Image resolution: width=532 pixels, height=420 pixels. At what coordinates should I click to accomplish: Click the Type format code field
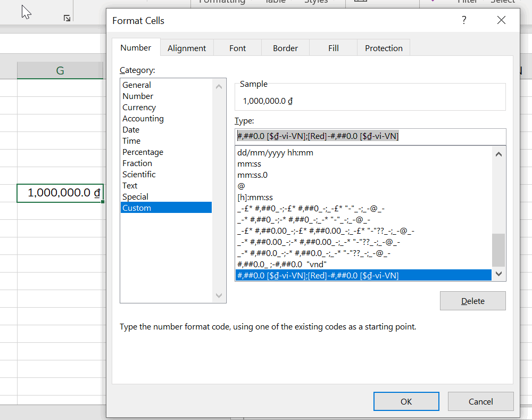point(370,136)
